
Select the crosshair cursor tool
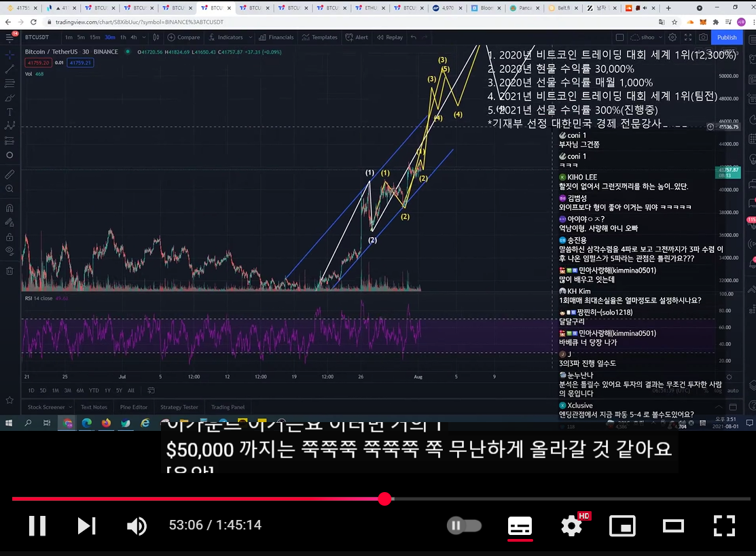(x=10, y=54)
